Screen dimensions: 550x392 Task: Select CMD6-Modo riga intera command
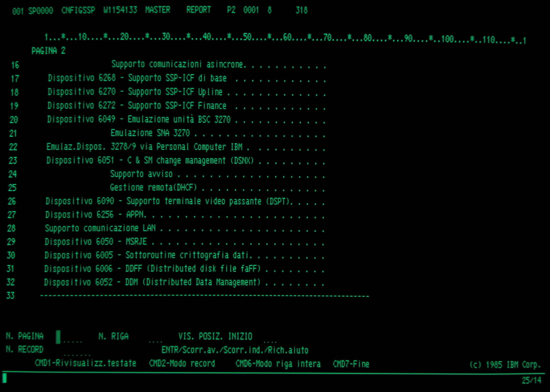[x=278, y=364]
